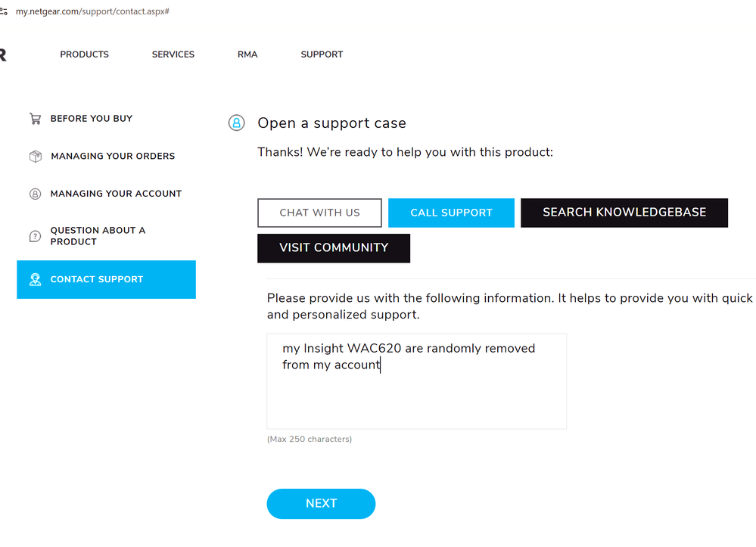This screenshot has height=547, width=756.
Task: Start a chat with Chat With Us
Action: point(319,213)
